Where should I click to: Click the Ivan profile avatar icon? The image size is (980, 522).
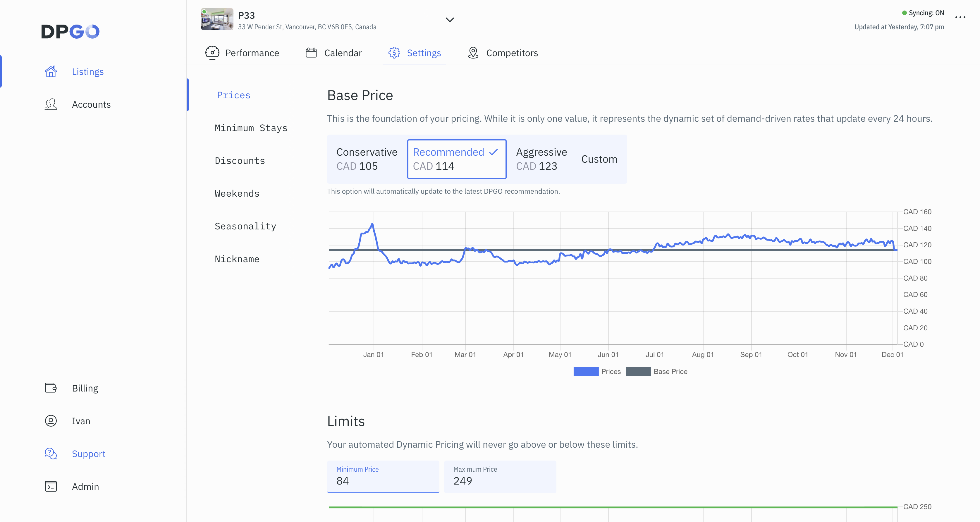click(x=51, y=420)
